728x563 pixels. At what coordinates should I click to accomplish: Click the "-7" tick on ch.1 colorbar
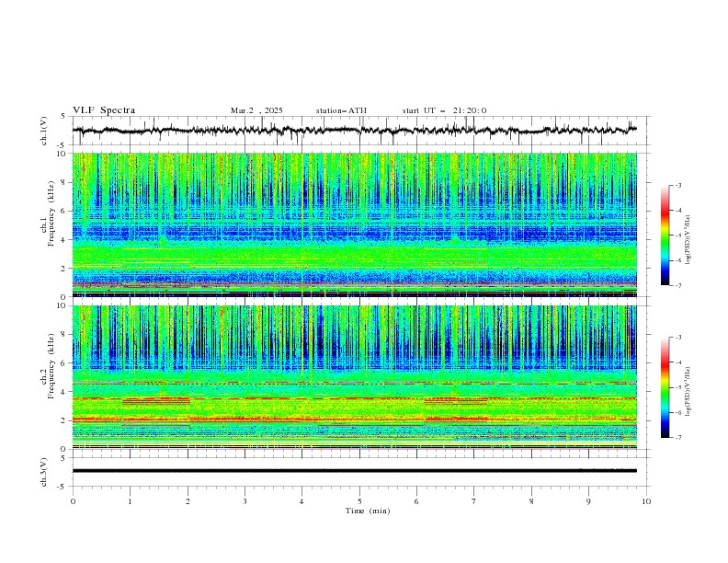pyautogui.click(x=678, y=285)
